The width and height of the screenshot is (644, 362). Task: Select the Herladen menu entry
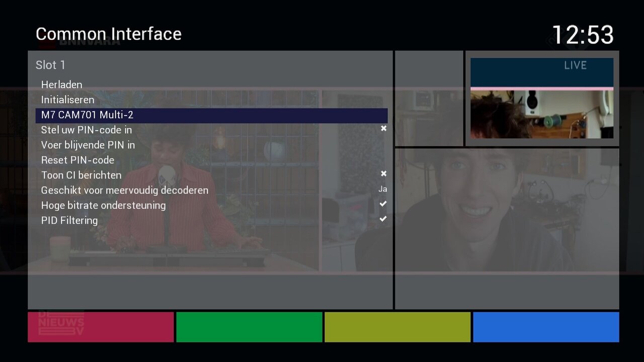click(61, 84)
